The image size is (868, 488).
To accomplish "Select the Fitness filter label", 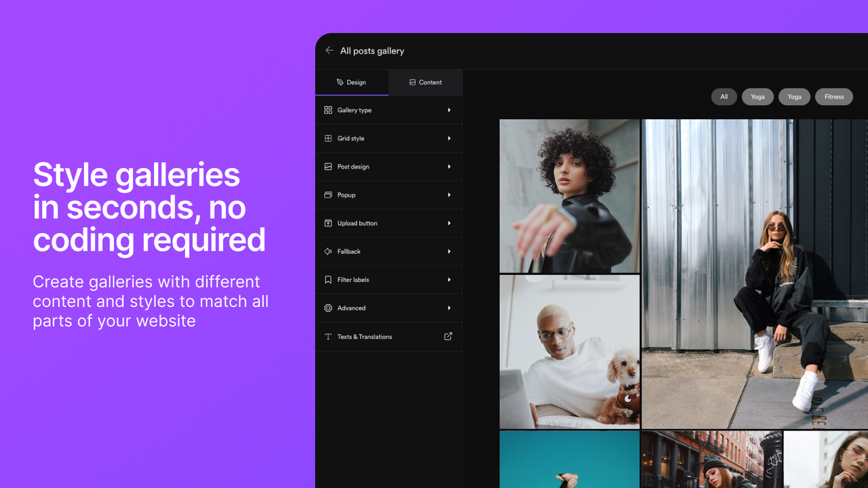I will pos(833,96).
